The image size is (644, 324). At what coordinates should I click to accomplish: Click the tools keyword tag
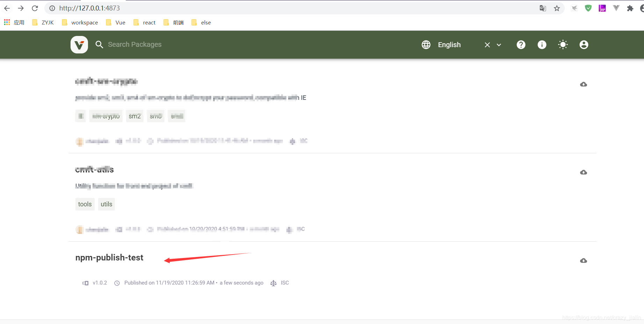coord(85,204)
